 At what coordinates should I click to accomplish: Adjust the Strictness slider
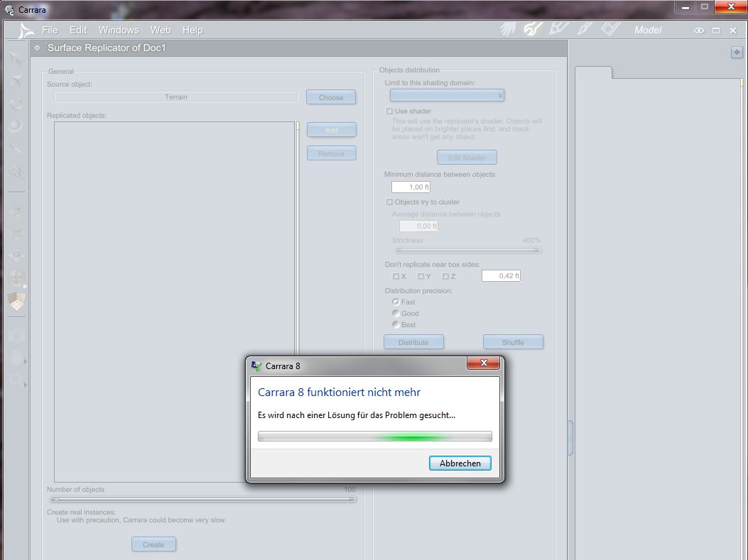click(x=468, y=250)
